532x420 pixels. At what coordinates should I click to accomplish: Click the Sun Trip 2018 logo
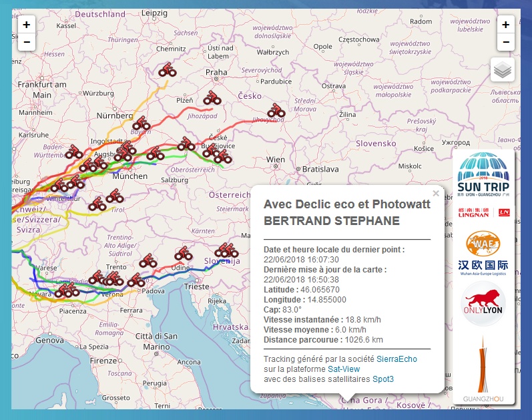483,175
